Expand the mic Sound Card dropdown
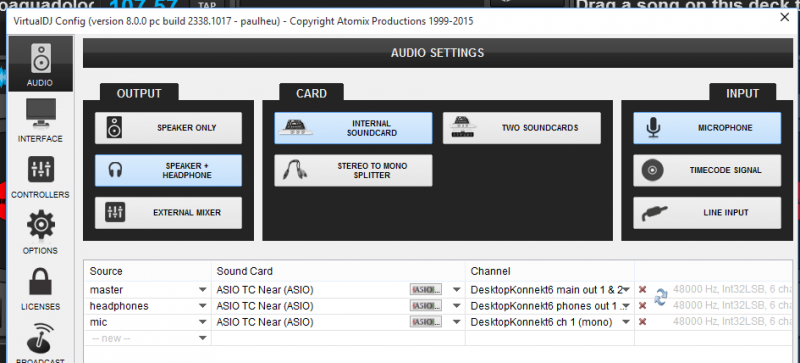 457,322
